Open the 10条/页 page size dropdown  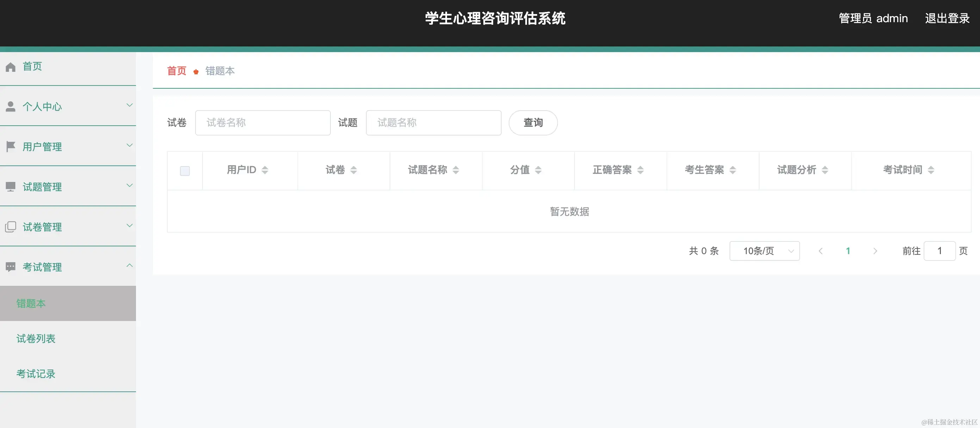tap(764, 251)
